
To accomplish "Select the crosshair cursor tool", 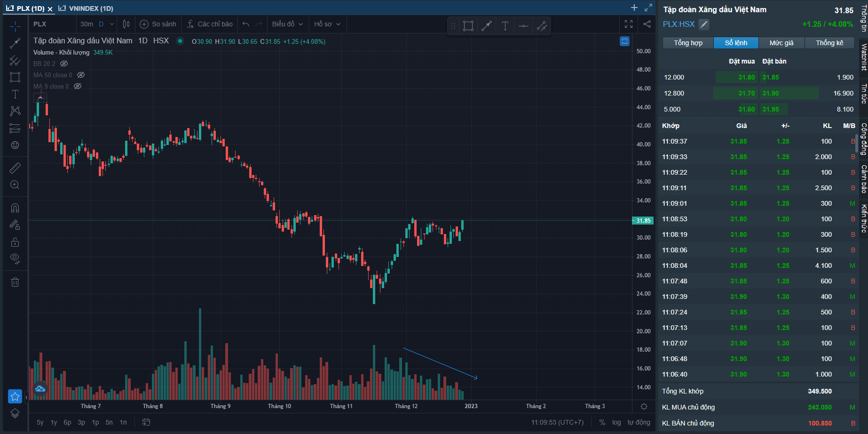I will coord(15,26).
